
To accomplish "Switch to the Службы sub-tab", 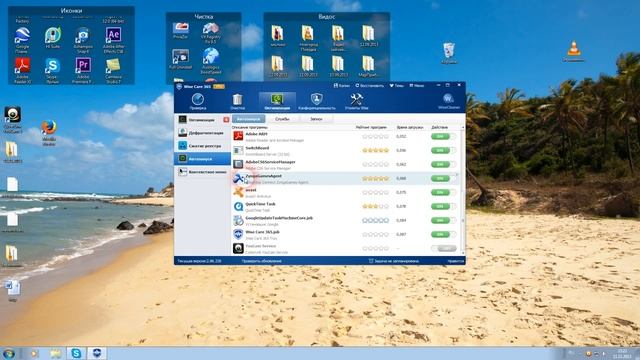I will tap(282, 119).
